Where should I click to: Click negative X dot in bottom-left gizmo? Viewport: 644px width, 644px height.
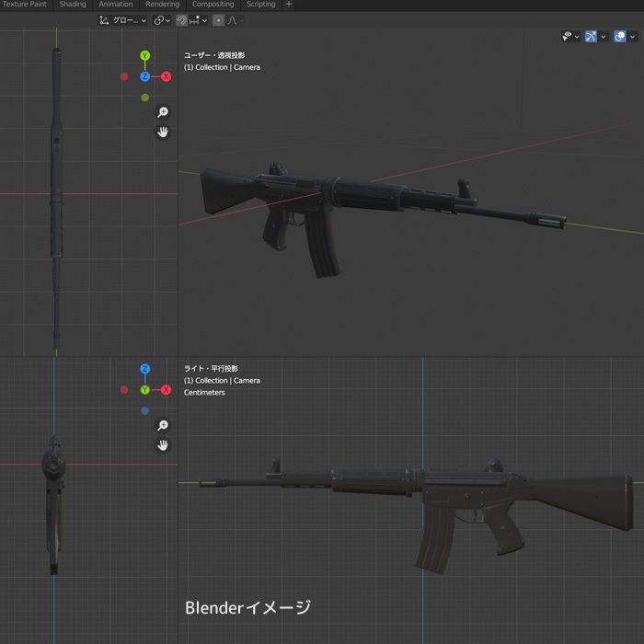click(x=124, y=390)
